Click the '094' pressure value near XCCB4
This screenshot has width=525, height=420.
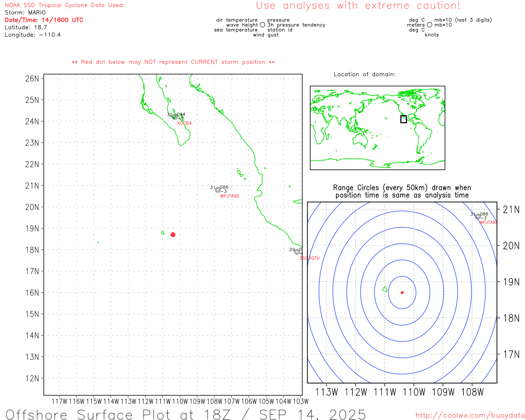coord(181,115)
